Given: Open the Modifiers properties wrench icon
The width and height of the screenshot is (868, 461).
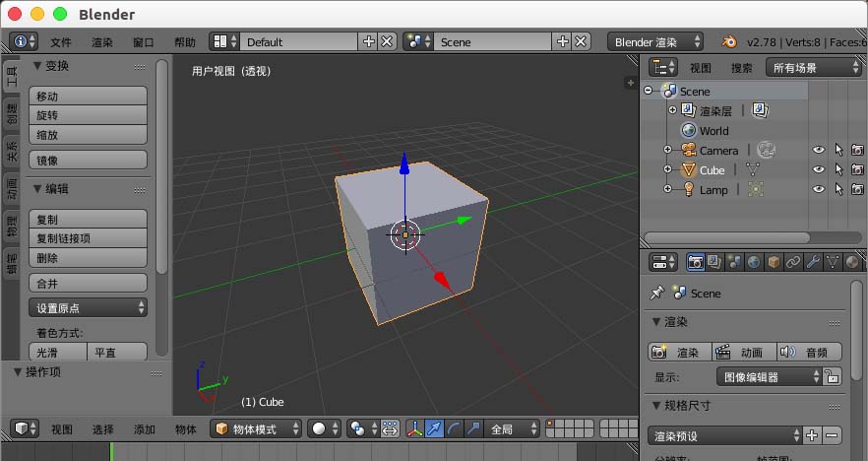Looking at the screenshot, I should pyautogui.click(x=813, y=262).
